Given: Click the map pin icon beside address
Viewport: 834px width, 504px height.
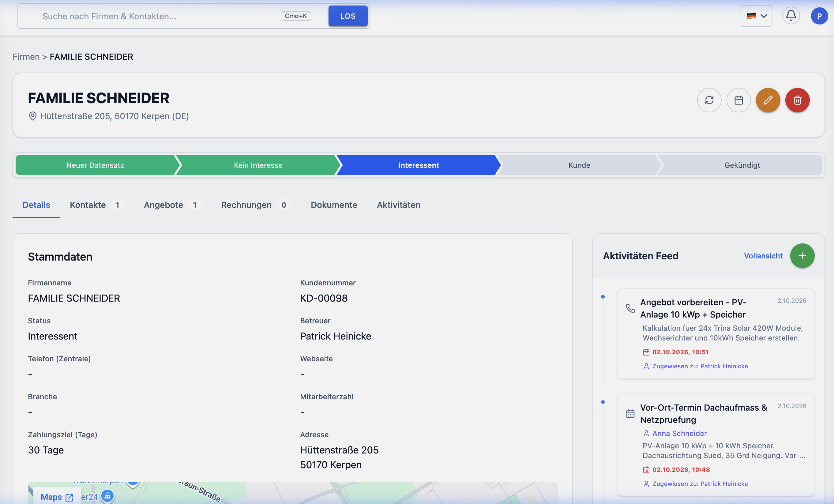Looking at the screenshot, I should click(32, 116).
